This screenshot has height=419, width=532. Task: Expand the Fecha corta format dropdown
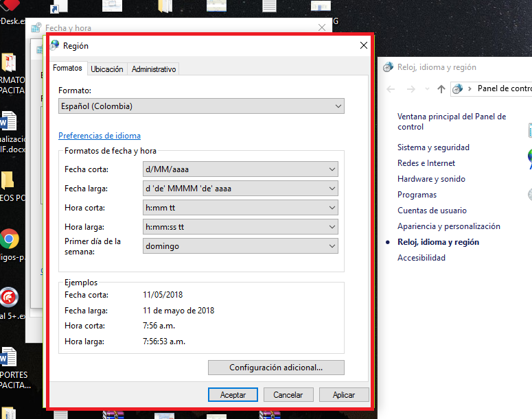coord(240,169)
